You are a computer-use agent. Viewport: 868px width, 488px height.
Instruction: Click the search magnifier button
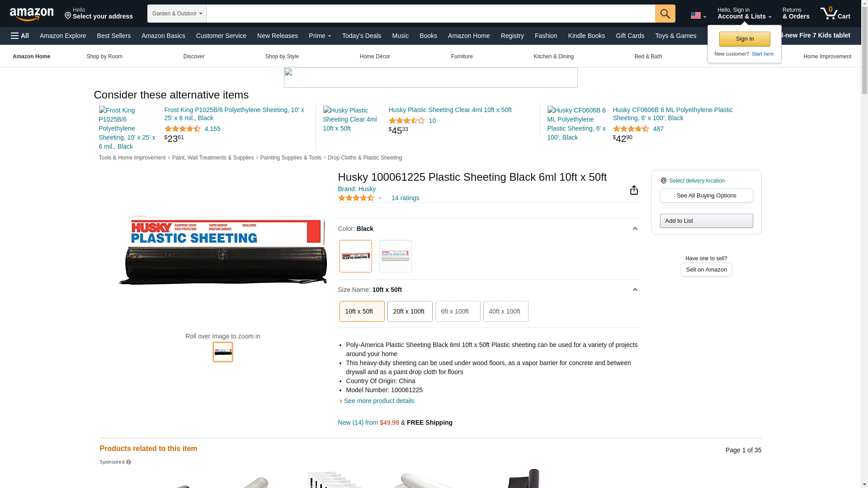[665, 14]
